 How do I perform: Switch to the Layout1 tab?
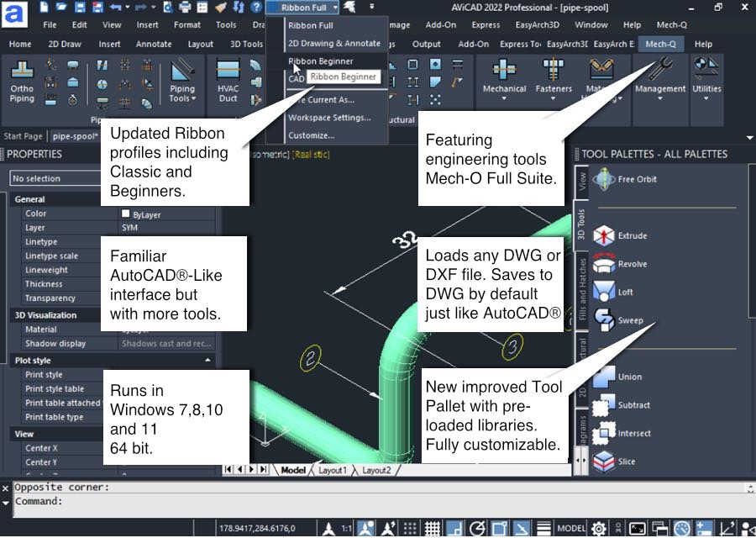point(332,471)
